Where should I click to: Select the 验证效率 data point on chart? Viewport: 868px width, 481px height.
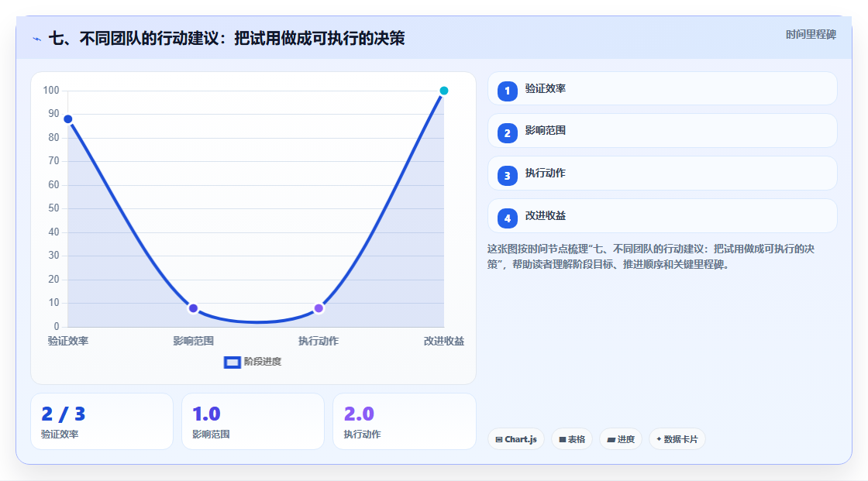point(68,119)
